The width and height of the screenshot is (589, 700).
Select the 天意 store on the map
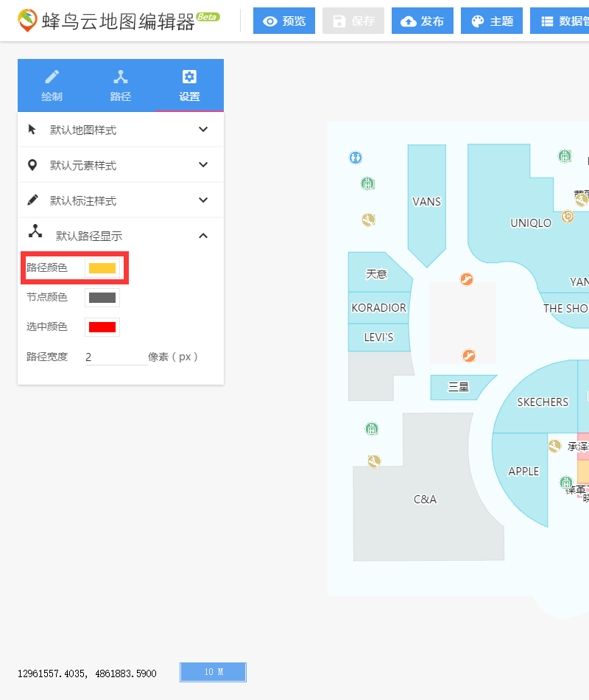click(x=377, y=273)
